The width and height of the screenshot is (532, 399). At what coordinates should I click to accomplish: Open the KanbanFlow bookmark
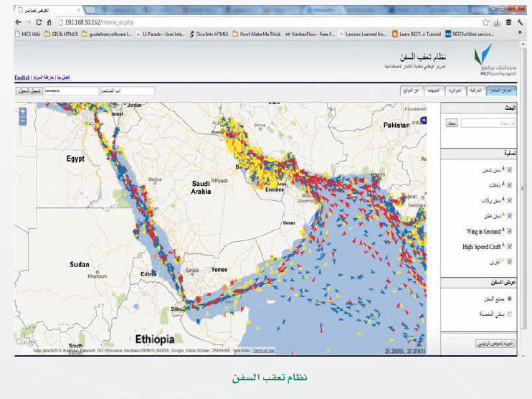(310, 34)
